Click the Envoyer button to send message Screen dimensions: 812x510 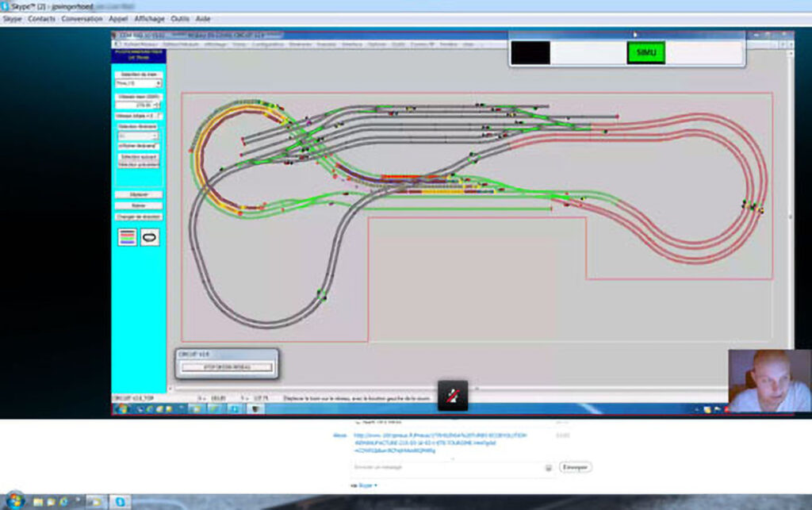click(x=576, y=468)
